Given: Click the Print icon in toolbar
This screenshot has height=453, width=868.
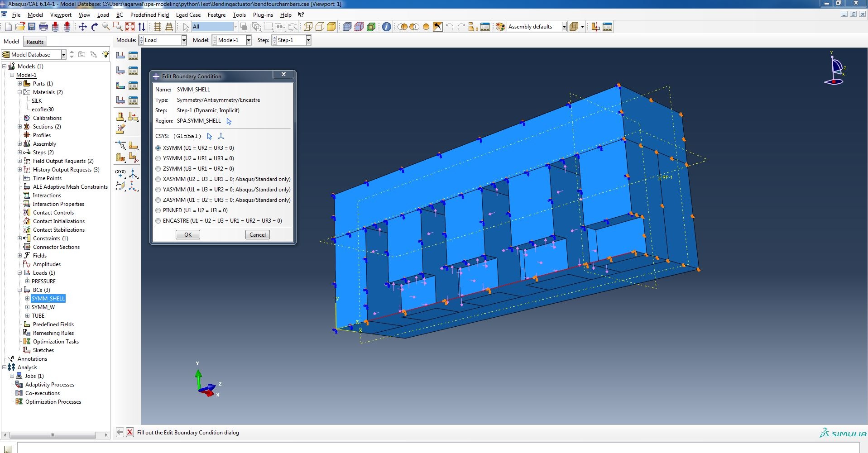Looking at the screenshot, I should pyautogui.click(x=43, y=27).
